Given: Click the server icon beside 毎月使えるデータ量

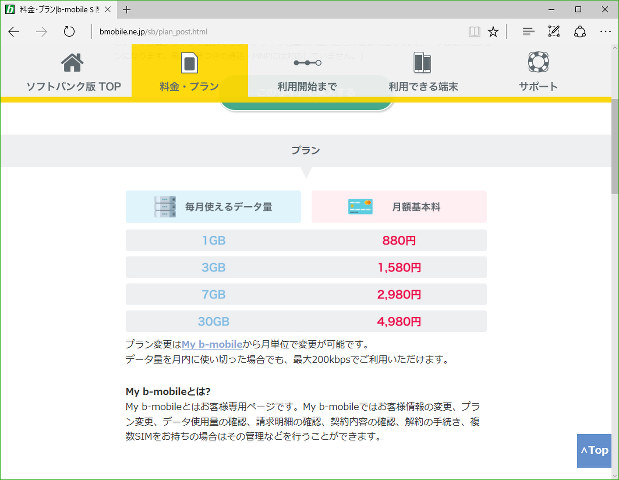Looking at the screenshot, I should (165, 206).
